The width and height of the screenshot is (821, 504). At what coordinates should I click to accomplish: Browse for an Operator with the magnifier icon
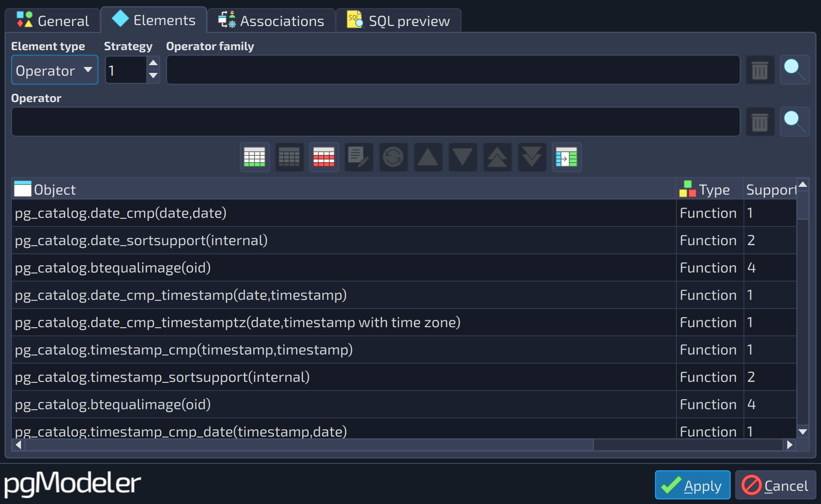(x=795, y=122)
